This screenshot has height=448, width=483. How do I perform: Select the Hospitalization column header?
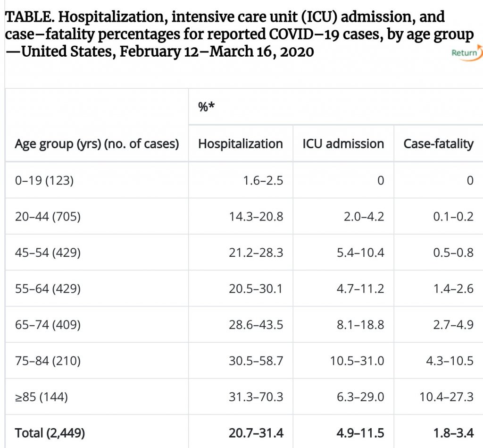coord(241,144)
